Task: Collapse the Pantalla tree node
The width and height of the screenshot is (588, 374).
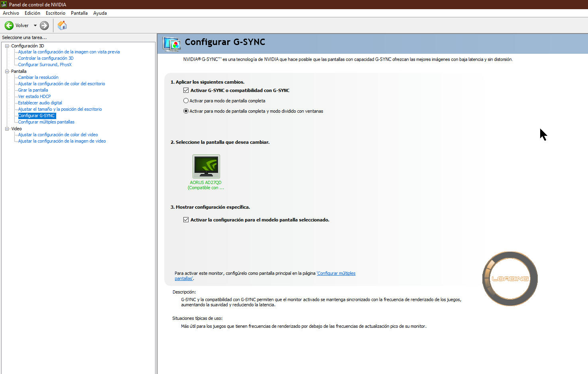Action: [x=7, y=71]
